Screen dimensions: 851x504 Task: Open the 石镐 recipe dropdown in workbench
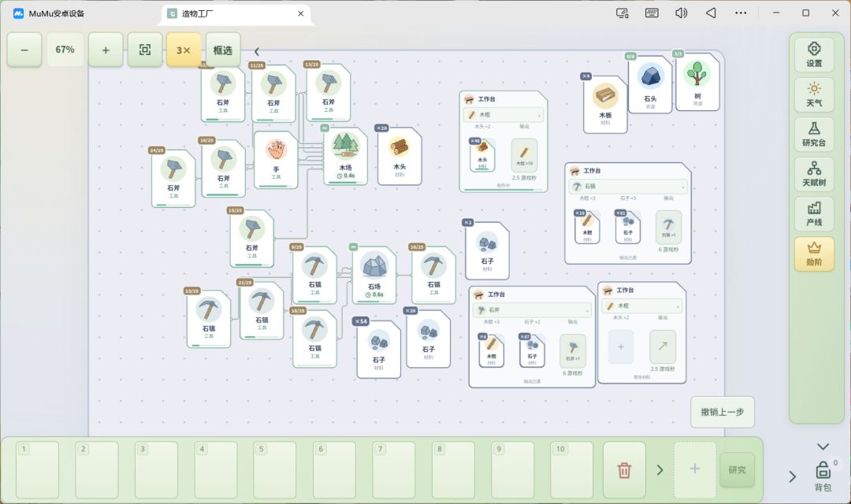coord(628,187)
